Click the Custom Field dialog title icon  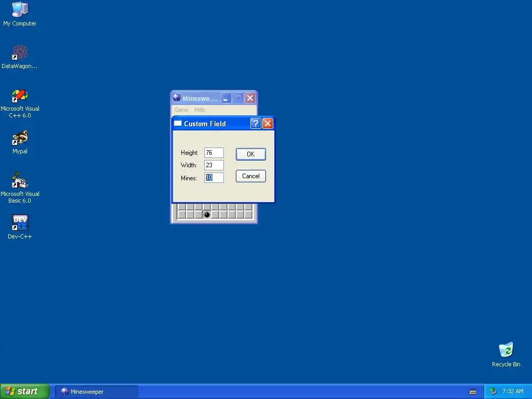(178, 124)
